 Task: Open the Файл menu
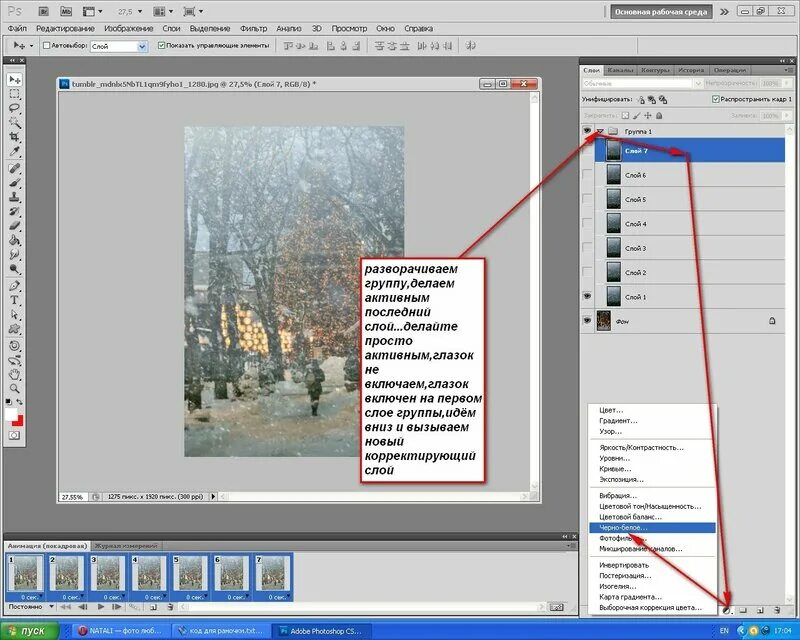[17, 29]
